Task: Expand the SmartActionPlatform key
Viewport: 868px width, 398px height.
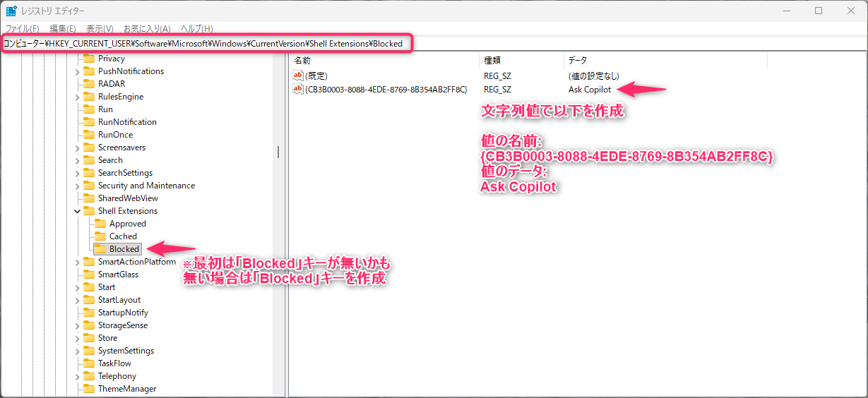Action: pos(77,262)
